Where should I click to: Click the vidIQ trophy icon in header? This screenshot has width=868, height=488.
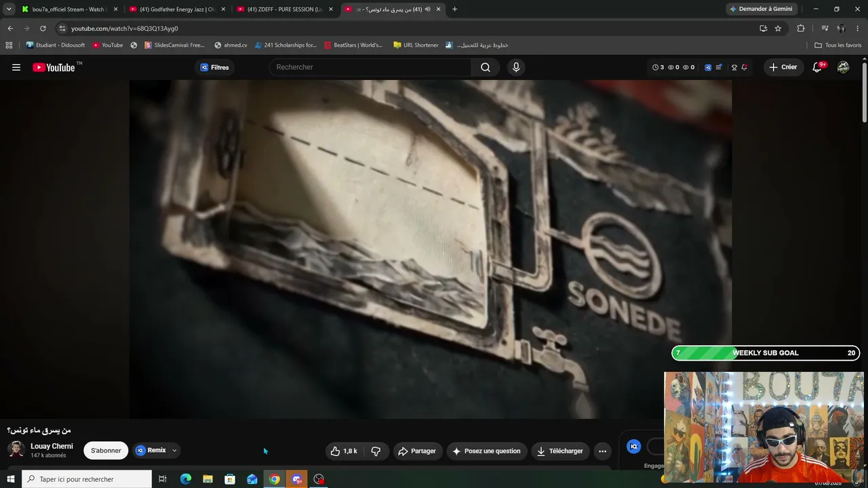point(734,67)
